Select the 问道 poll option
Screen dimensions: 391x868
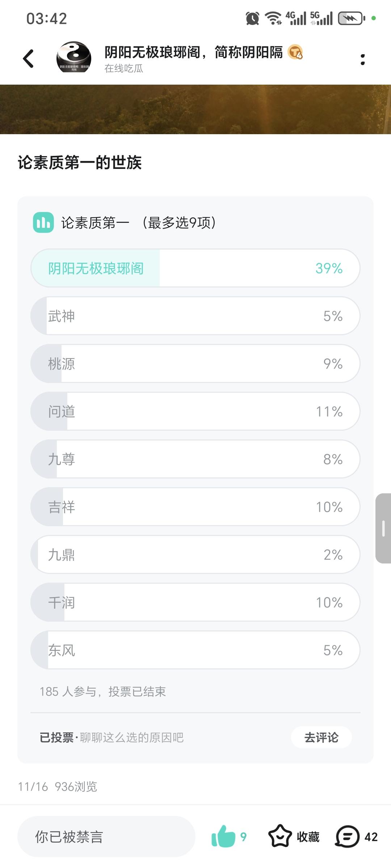(195, 412)
